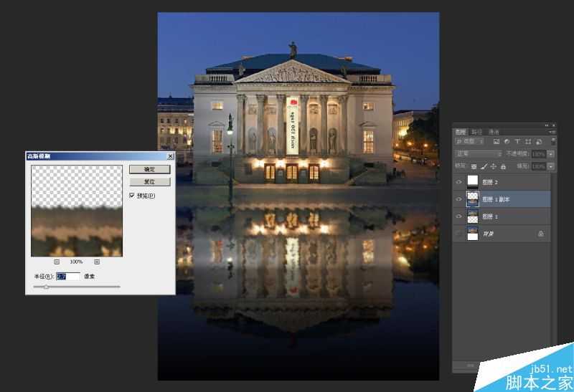The height and width of the screenshot is (392, 574).
Task: Open the blend mode (正常) dropdown
Action: (x=478, y=154)
